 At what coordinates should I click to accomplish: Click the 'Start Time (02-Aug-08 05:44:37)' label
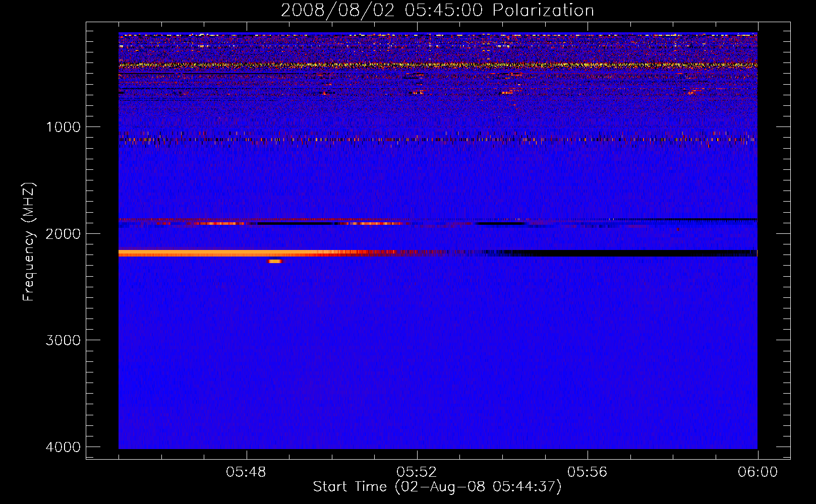437,487
